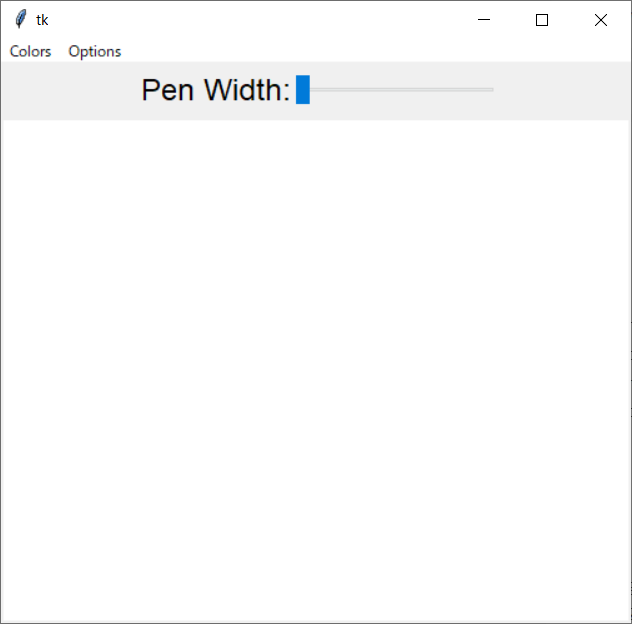Viewport: 632px width, 624px height.
Task: Click the tk feather icon in title bar
Action: pyautogui.click(x=21, y=19)
